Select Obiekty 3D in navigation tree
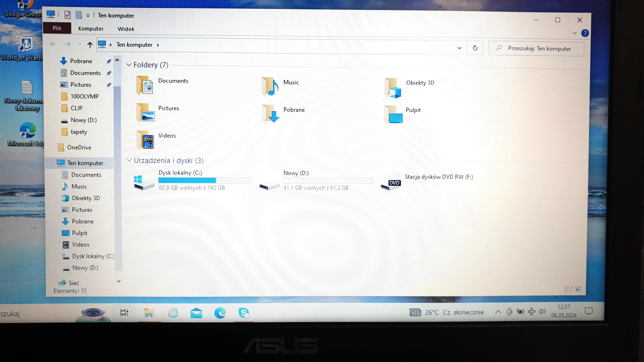 [x=86, y=198]
